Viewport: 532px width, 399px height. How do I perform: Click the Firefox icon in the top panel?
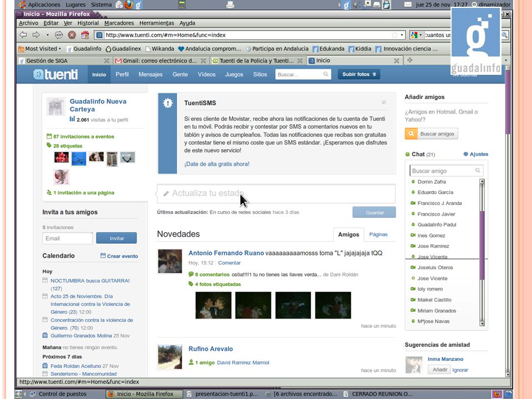pos(129,4)
